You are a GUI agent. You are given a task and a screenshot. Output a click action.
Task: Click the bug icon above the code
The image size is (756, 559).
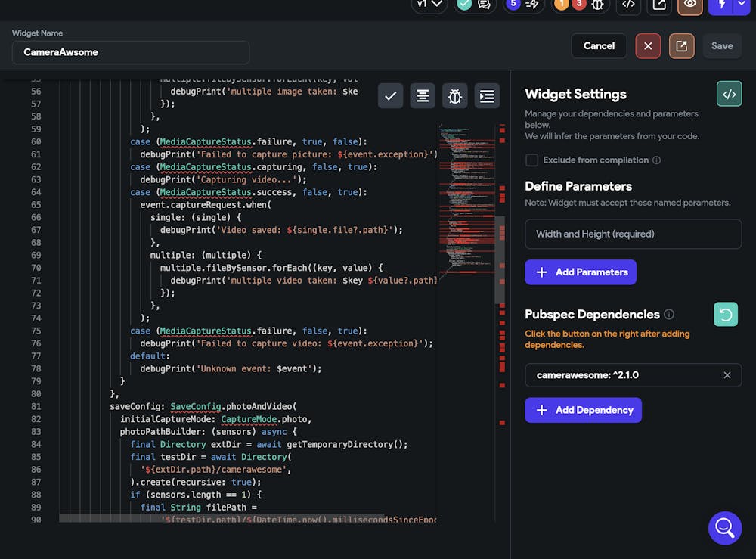pos(455,96)
